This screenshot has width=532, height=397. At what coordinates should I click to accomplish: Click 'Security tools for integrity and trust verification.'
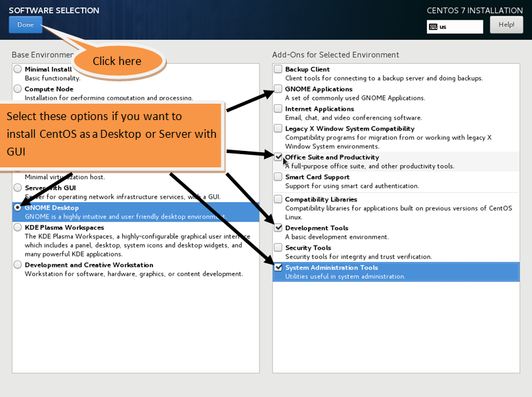point(359,257)
